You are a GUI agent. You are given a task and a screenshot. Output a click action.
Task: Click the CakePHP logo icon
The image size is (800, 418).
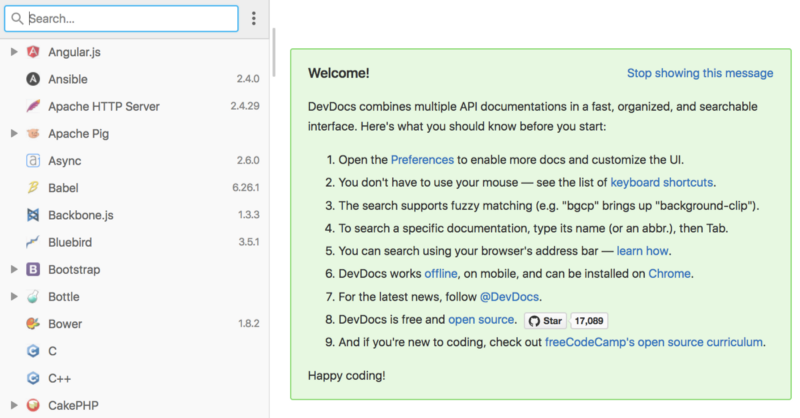(x=33, y=405)
